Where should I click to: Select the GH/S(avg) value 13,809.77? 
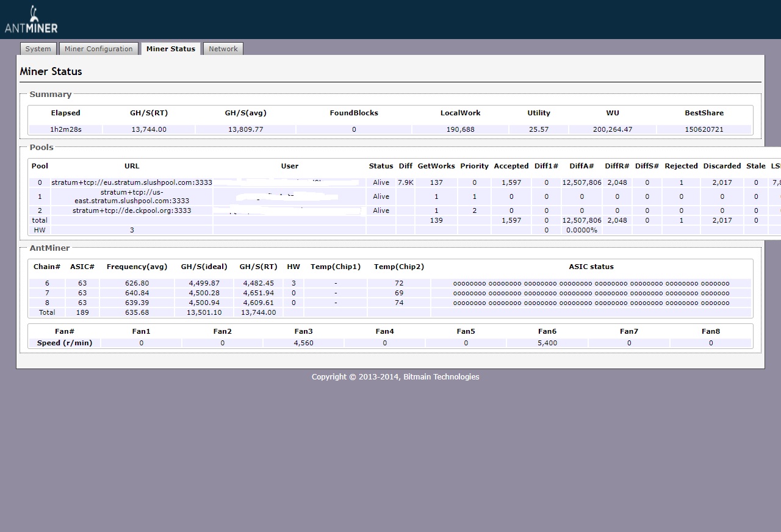(246, 129)
